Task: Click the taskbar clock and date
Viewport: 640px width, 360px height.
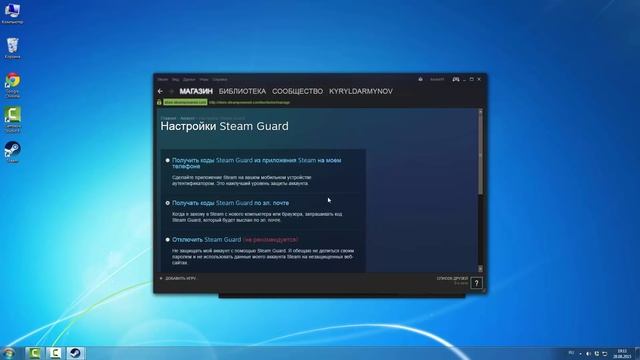Action: tap(622, 353)
